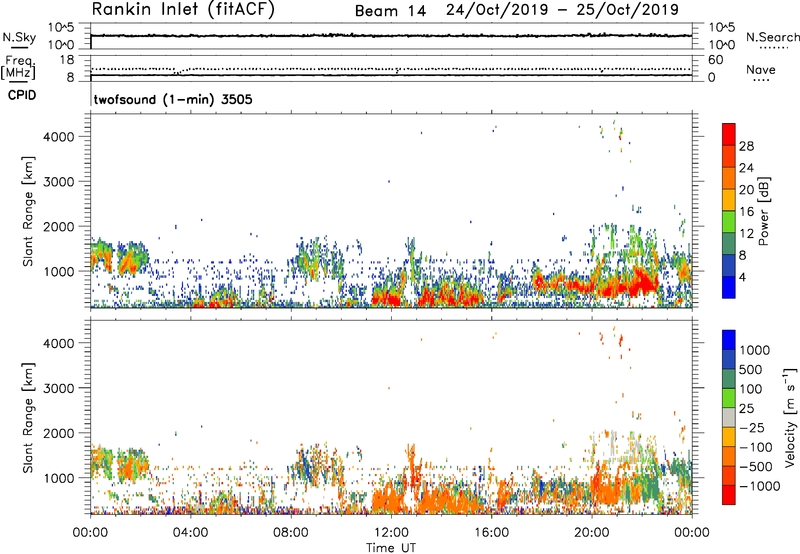Click the 'twofsound (1-min) 3505' mode text
The height and width of the screenshot is (554, 800).
click(173, 99)
